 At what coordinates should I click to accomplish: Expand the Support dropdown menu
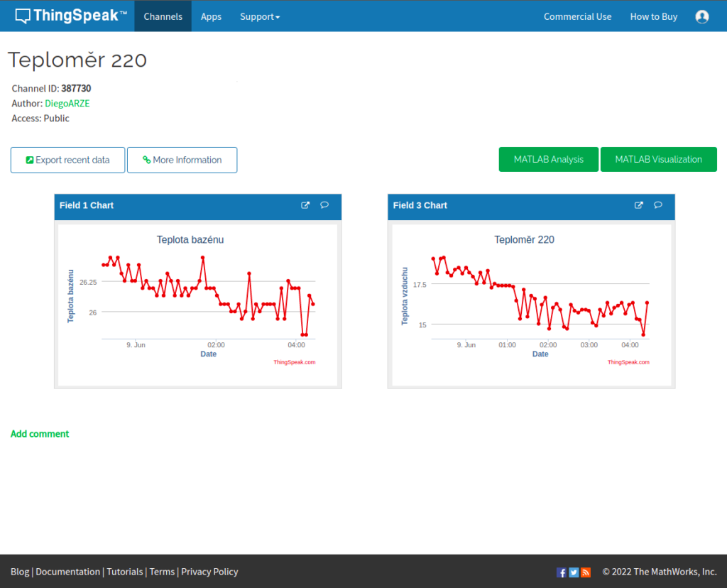coord(260,16)
